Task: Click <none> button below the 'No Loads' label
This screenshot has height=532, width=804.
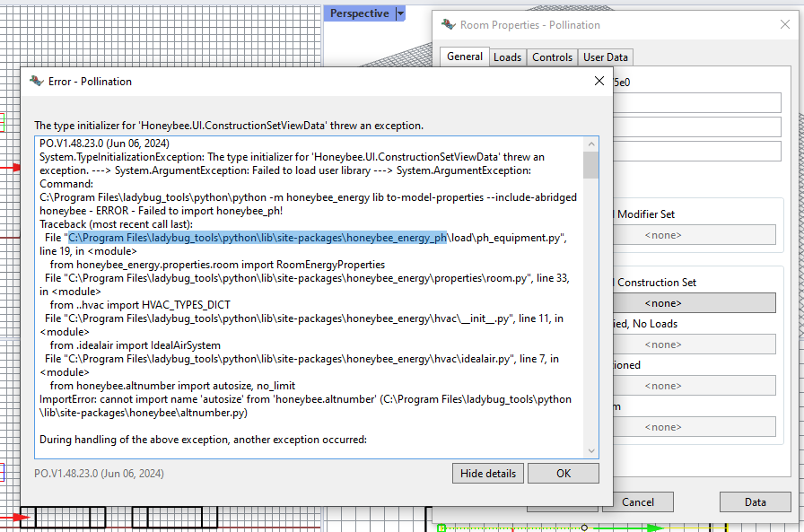Action: pyautogui.click(x=695, y=344)
